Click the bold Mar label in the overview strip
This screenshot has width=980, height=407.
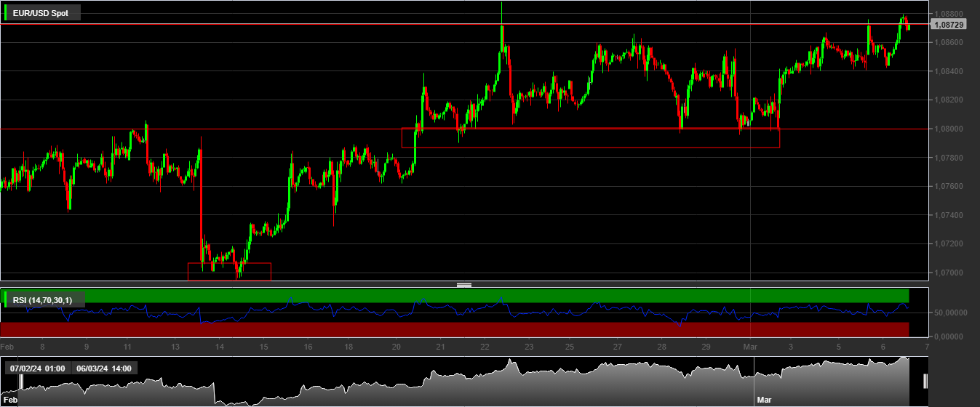(764, 400)
